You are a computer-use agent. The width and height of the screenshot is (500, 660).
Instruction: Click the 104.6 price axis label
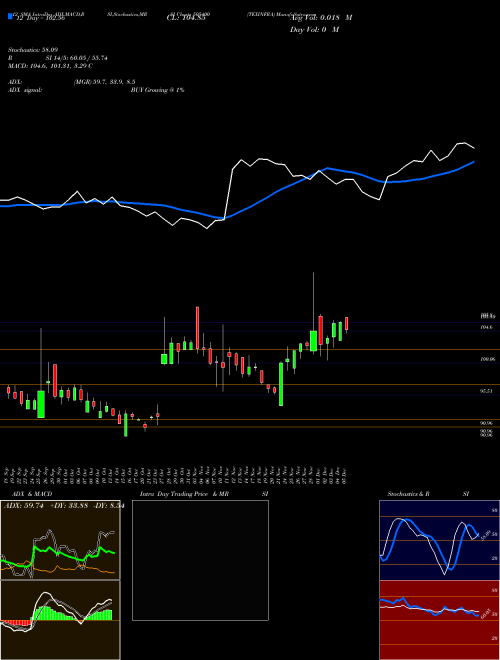pyautogui.click(x=487, y=327)
